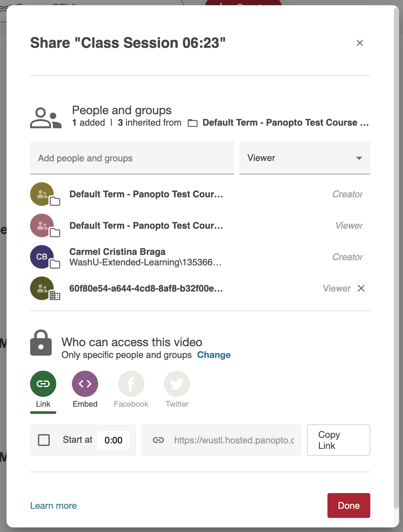Click the Start at time 0:00 field

(x=114, y=440)
